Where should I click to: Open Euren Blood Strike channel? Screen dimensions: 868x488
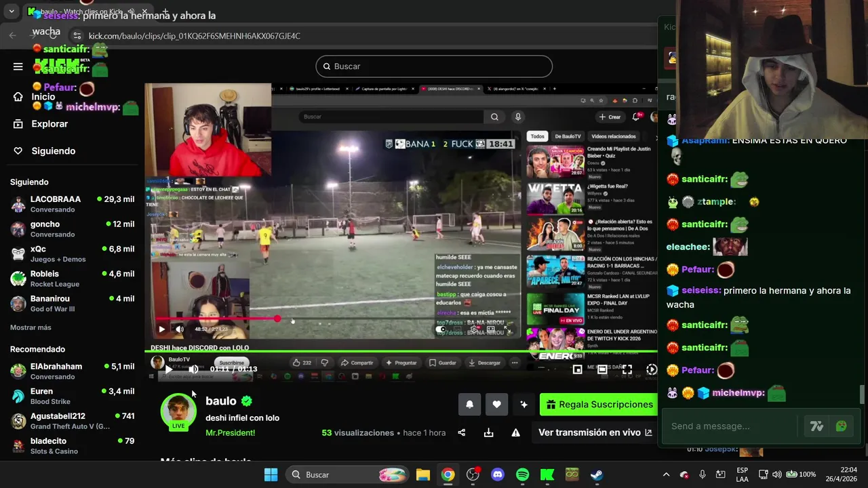[x=72, y=396]
